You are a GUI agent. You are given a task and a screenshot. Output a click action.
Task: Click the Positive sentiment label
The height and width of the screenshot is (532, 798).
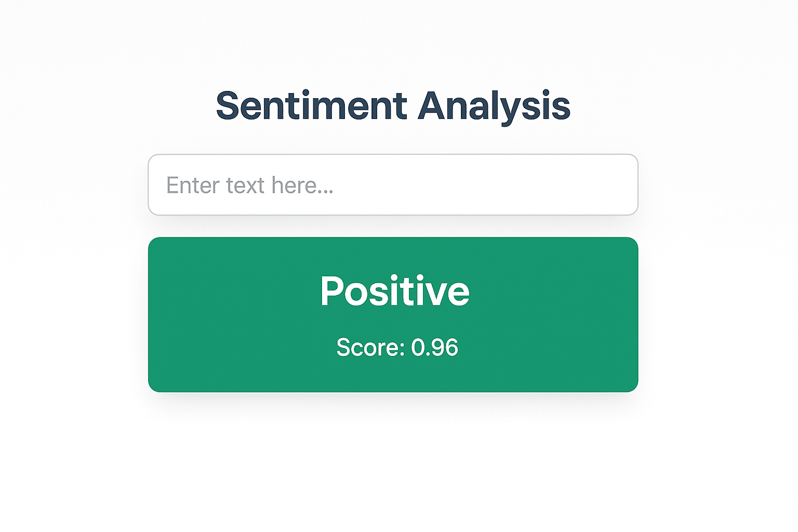(395, 291)
